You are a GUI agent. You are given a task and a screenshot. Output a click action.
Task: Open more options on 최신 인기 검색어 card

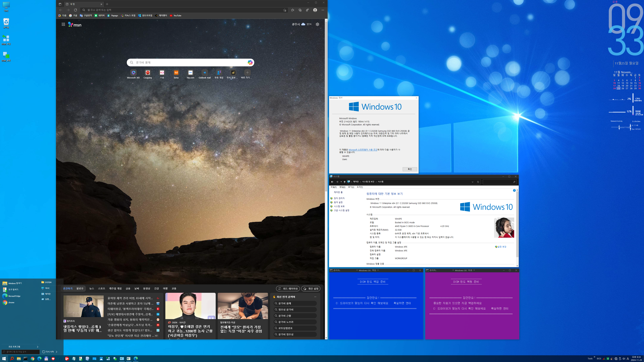[x=315, y=297]
